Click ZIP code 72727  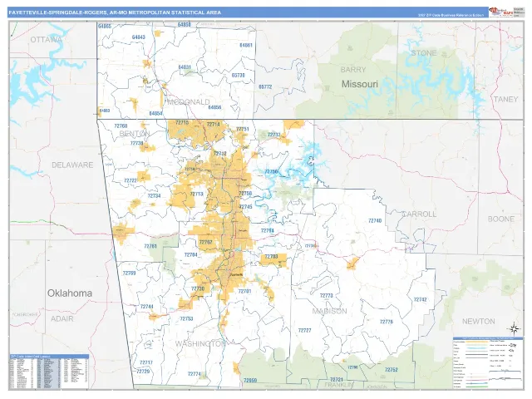pos(304,330)
